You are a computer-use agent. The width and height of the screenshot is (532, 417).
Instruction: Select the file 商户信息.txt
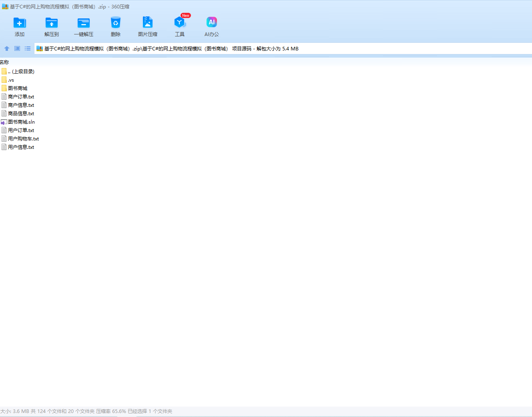(x=18, y=105)
